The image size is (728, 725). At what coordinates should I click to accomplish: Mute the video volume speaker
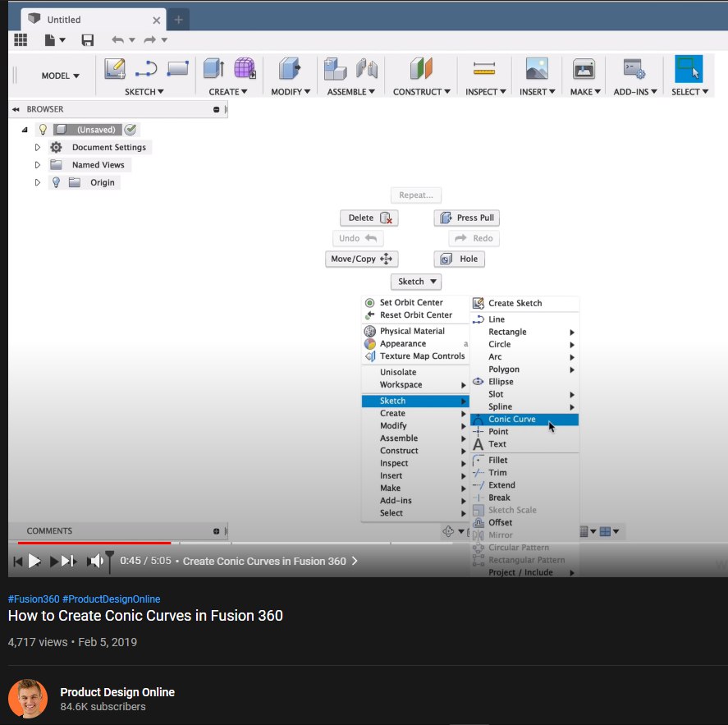pyautogui.click(x=94, y=561)
